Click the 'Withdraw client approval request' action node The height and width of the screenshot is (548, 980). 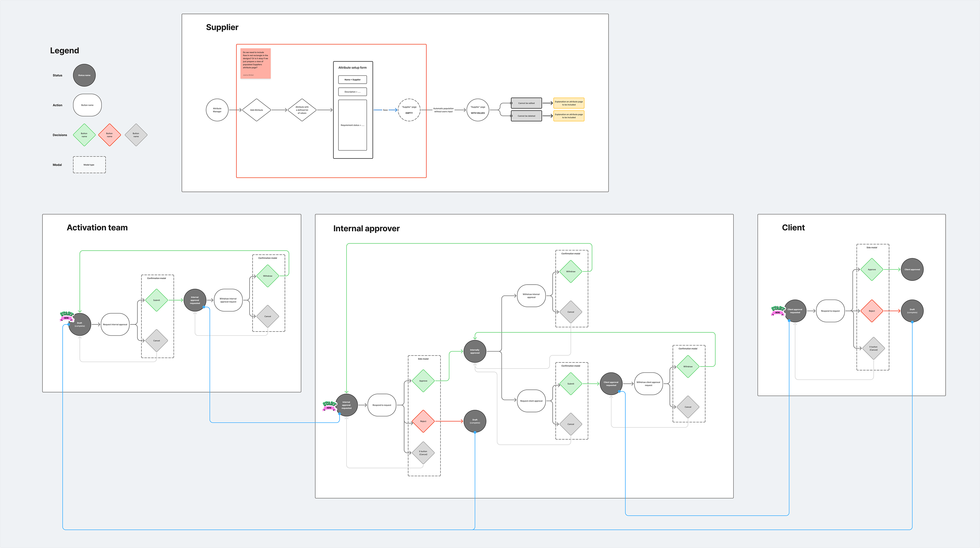click(648, 384)
